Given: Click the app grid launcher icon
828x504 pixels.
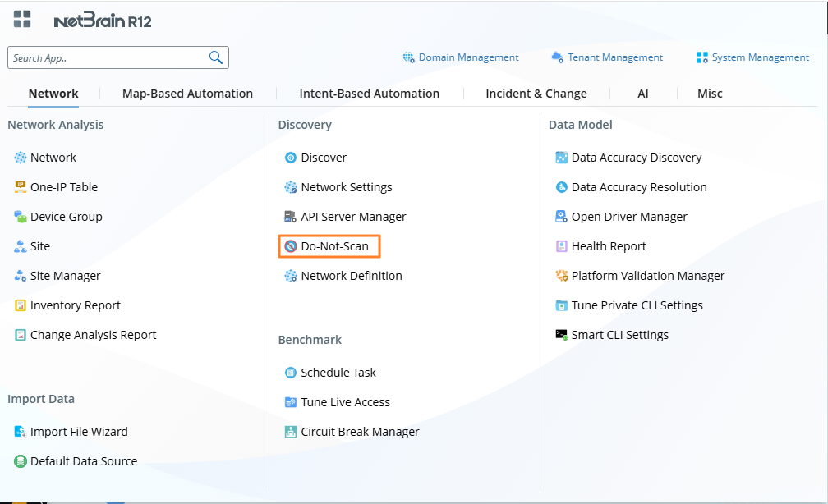Looking at the screenshot, I should point(22,19).
